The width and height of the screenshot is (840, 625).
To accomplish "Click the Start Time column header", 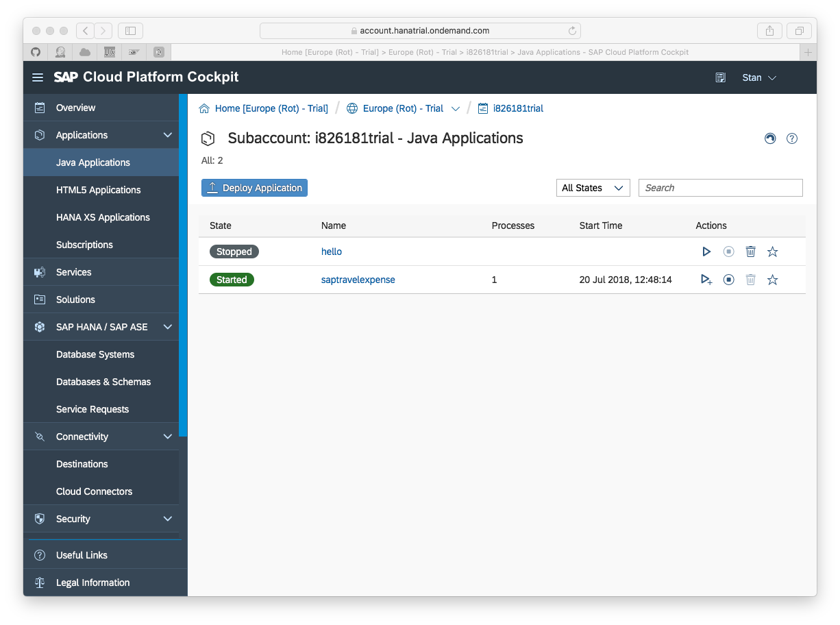I will 601,225.
